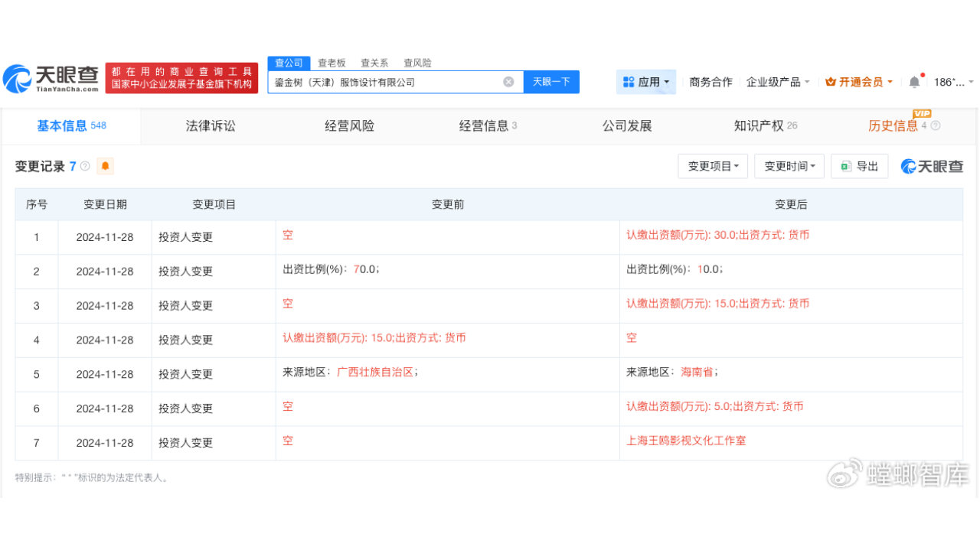Click the TianYanCha logo icon top left

[x=17, y=76]
